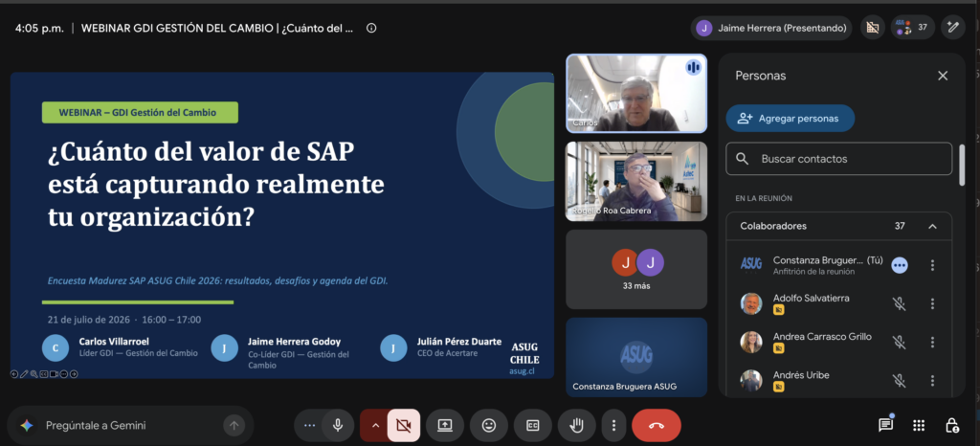
Task: Click webinar meeting title text in header
Action: [x=217, y=28]
